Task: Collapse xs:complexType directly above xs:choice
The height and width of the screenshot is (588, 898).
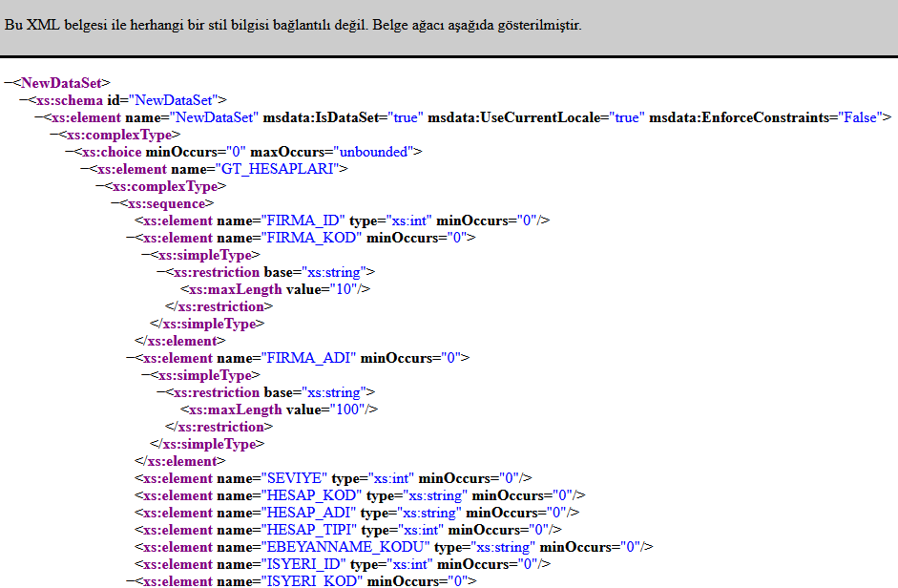Action: tap(54, 135)
